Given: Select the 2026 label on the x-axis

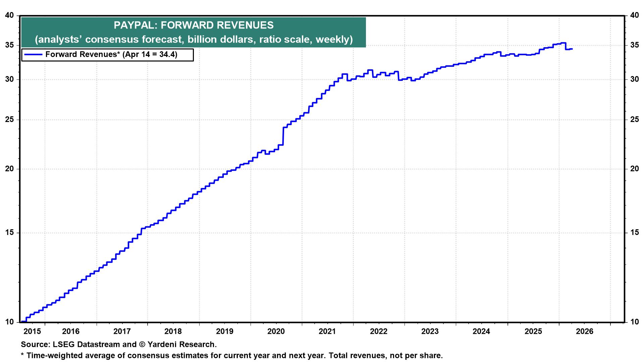Looking at the screenshot, I should click(x=584, y=331).
